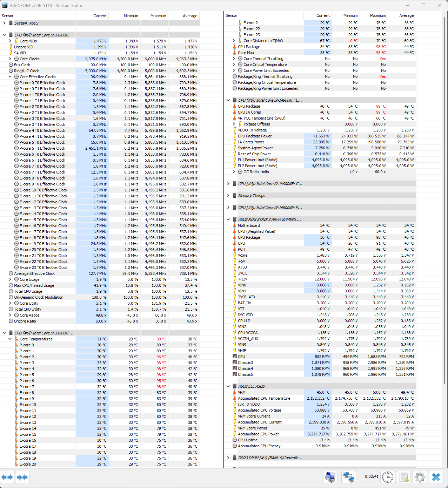Click the thermometer icon beside E-core 23
448x488 pixels.
point(240,35)
